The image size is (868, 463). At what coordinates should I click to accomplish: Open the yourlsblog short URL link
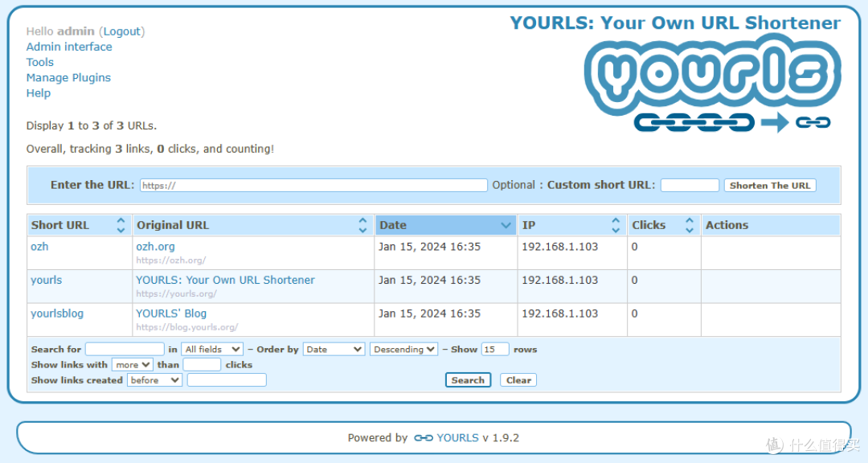(57, 313)
